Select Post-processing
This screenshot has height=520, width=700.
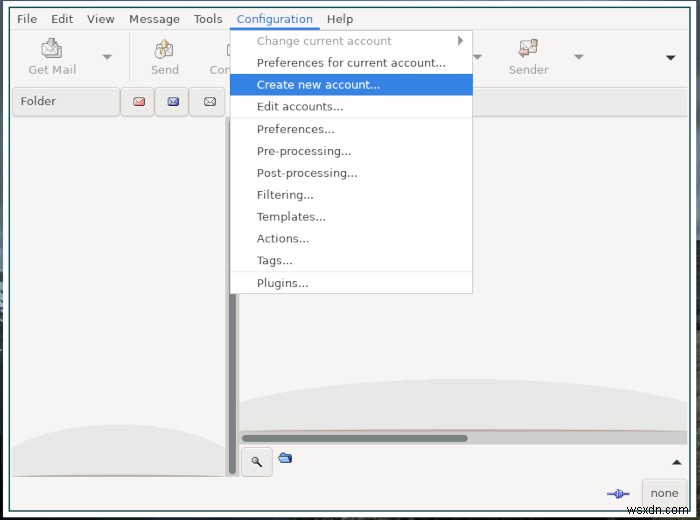pos(351,173)
